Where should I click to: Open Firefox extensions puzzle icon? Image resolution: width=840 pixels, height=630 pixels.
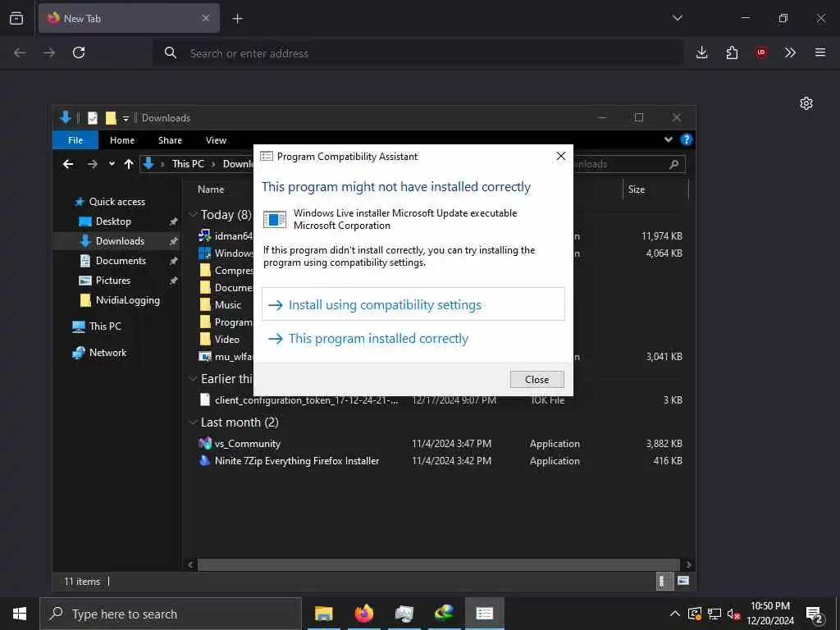coord(732,52)
